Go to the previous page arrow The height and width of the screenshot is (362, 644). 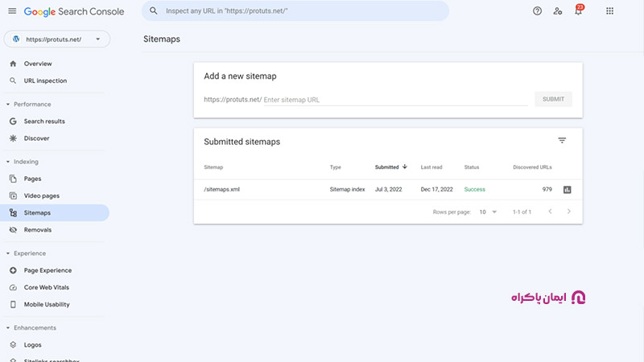(x=550, y=212)
